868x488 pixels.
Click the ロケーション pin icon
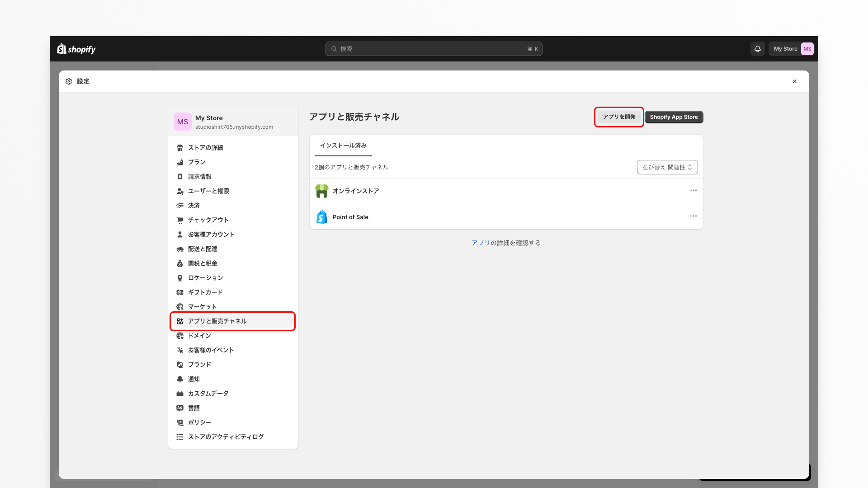180,278
